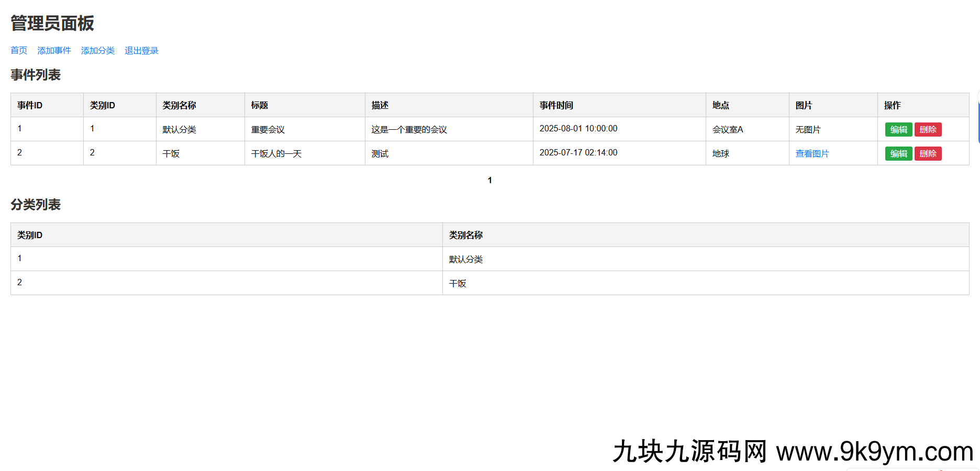Viewport: 980px width, 471px height.
Task: Select the 默认分类 category row
Action: click(465, 259)
